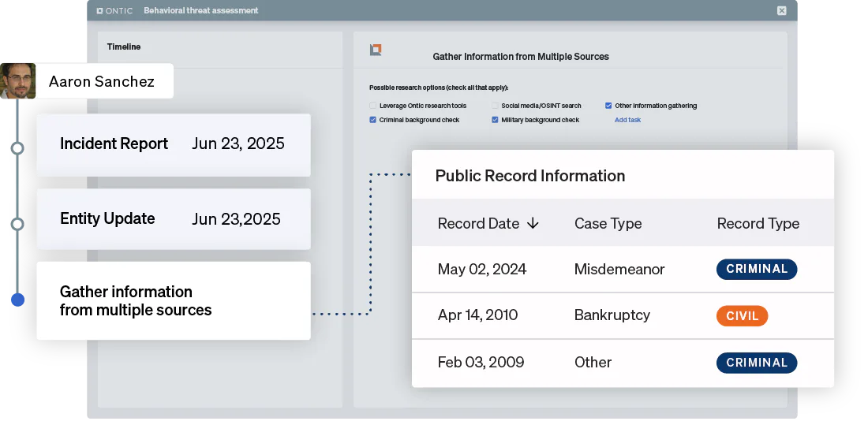Click the Ontic logo in title bar
Screen dimensions: 868x421
(x=114, y=10)
